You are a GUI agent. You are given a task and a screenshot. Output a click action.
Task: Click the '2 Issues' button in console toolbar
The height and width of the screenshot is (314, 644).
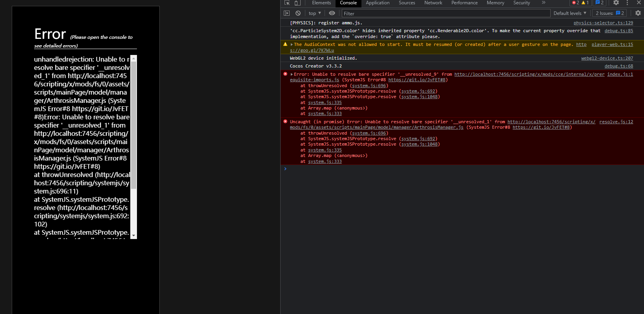tap(610, 13)
